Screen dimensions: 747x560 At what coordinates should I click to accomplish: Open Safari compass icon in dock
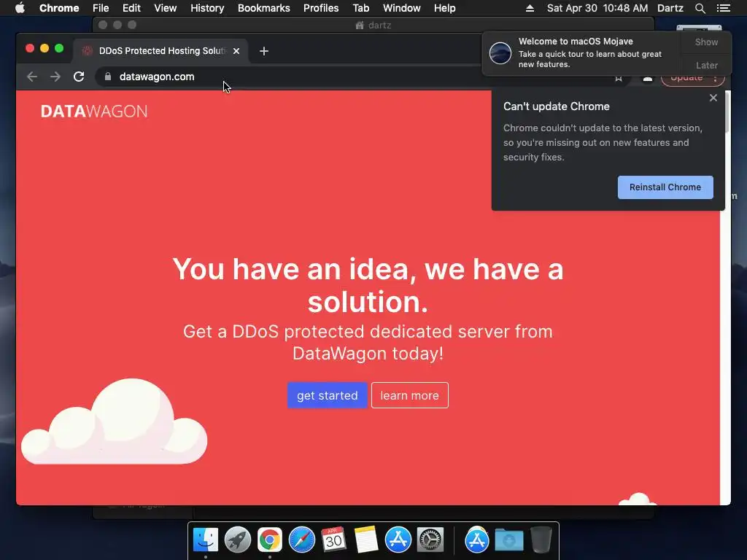pos(301,540)
